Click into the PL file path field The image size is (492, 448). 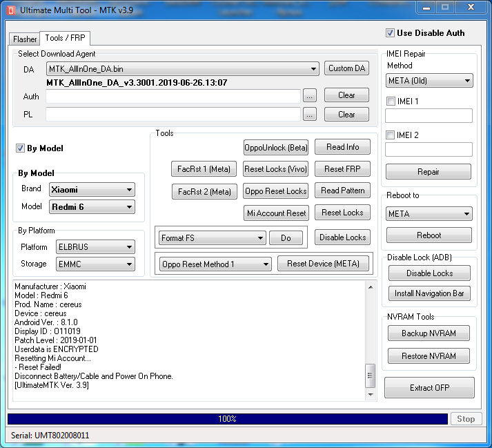coord(173,115)
